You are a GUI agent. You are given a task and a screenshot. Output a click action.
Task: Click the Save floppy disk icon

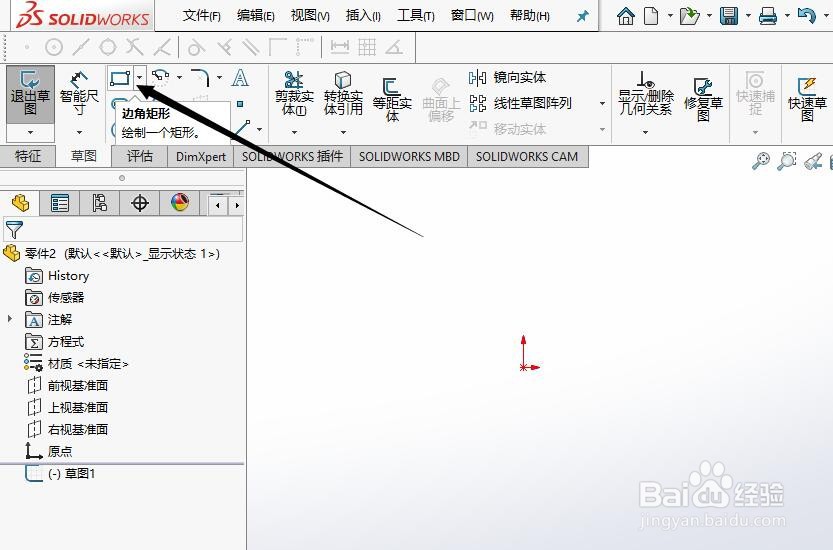click(x=729, y=16)
